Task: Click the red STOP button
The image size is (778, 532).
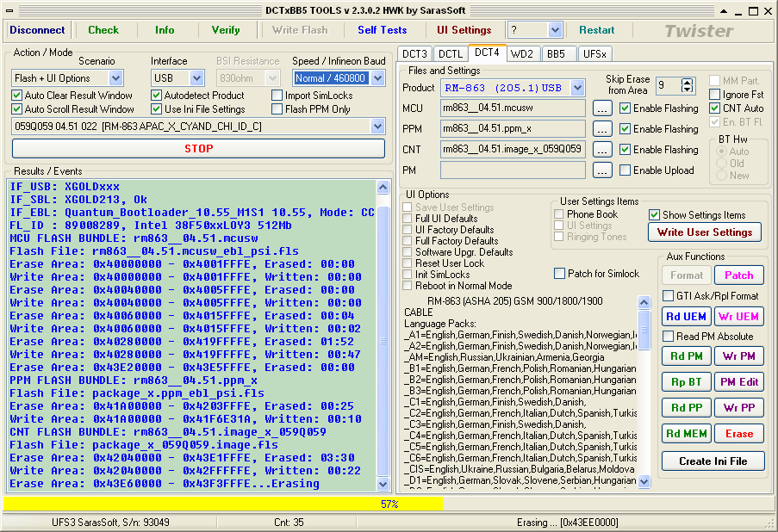Action: pos(198,149)
